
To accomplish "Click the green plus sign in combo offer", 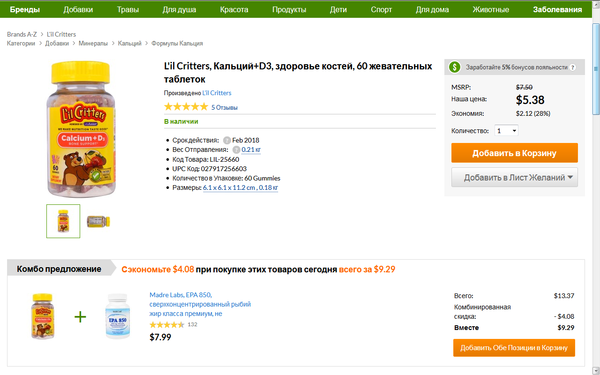I will 80,317.
